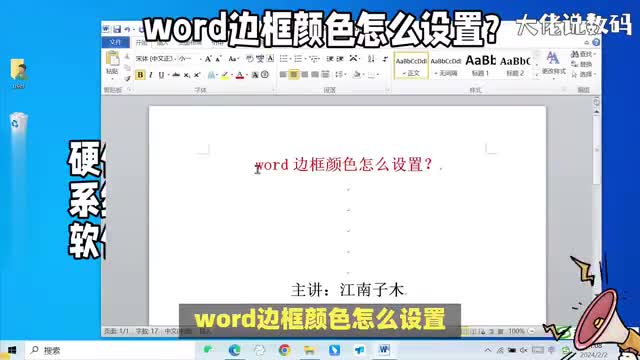Open the Asian Layout dropdown

click(354, 59)
